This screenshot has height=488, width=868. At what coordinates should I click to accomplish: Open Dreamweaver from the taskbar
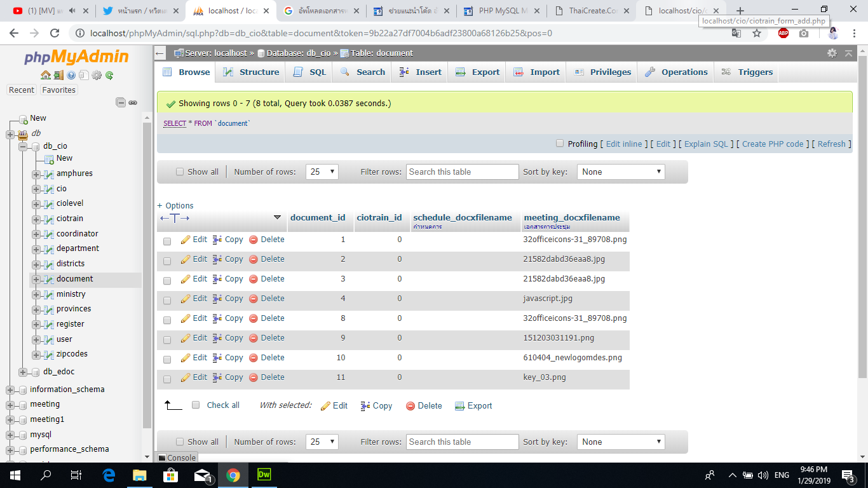[264, 475]
